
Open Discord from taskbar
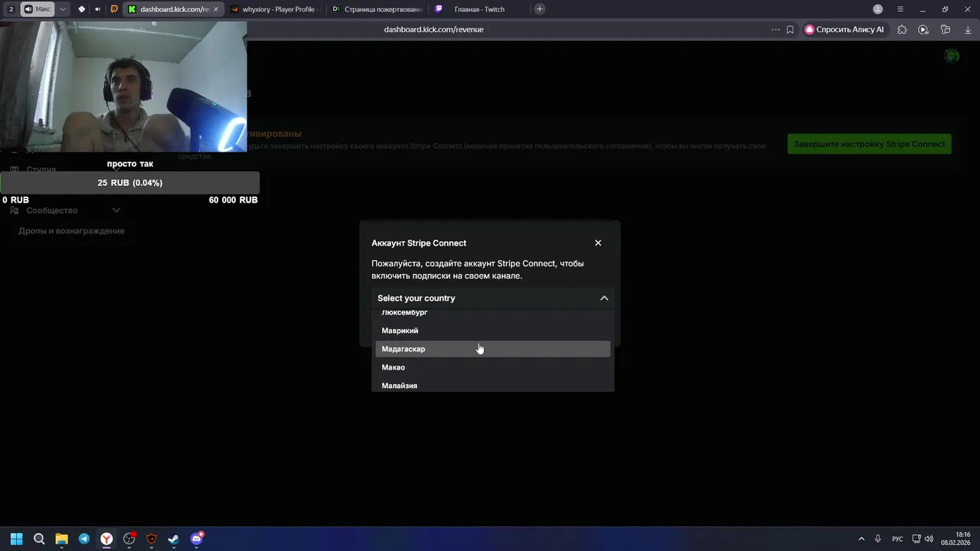(196, 539)
